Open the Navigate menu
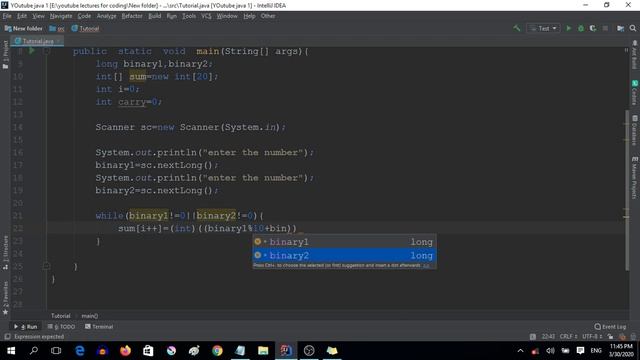 (61, 16)
